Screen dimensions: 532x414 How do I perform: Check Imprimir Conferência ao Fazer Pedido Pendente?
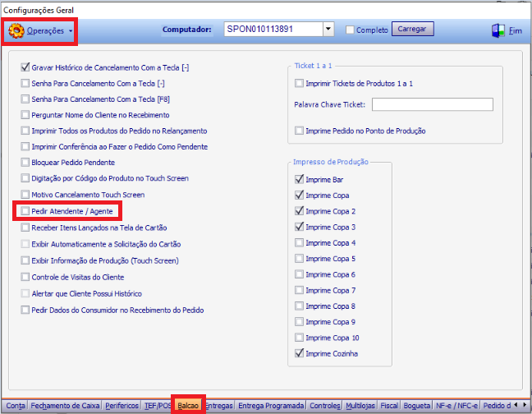(x=25, y=146)
